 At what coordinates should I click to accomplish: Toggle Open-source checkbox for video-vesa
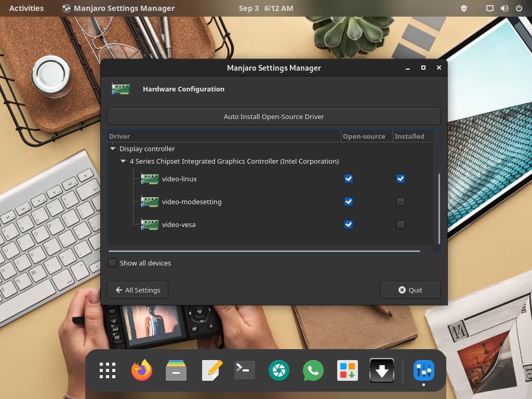[349, 224]
